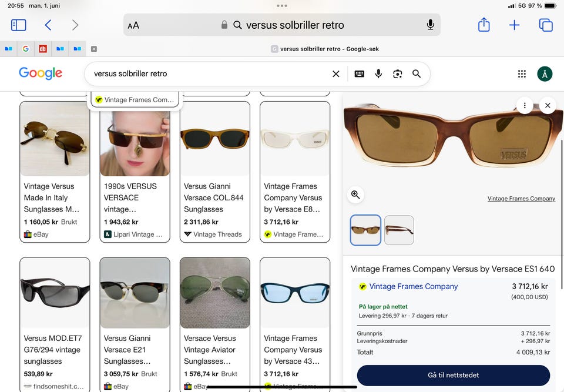Viewport: 564px width, 392px height.
Task: Open the Safari share sheet
Action: tap(484, 25)
